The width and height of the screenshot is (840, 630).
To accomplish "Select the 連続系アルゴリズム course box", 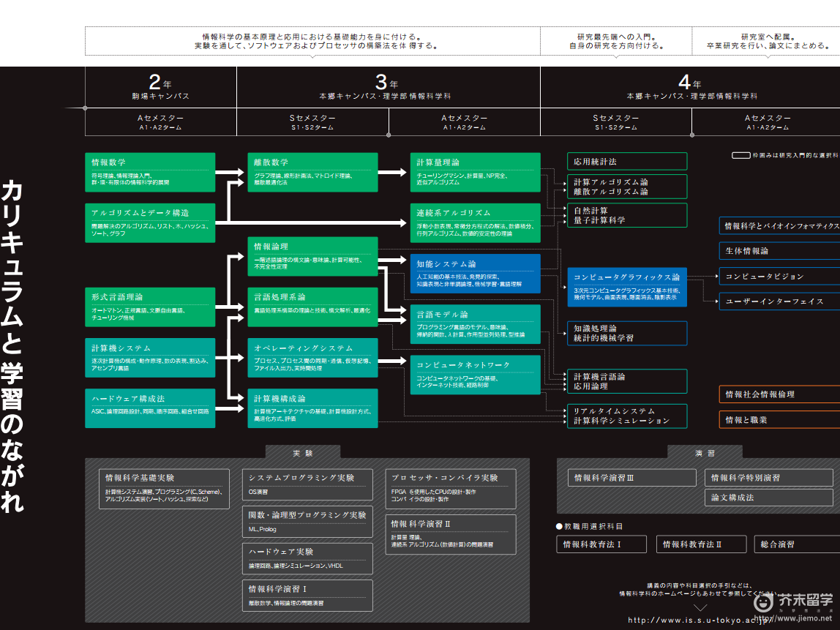I will (475, 223).
